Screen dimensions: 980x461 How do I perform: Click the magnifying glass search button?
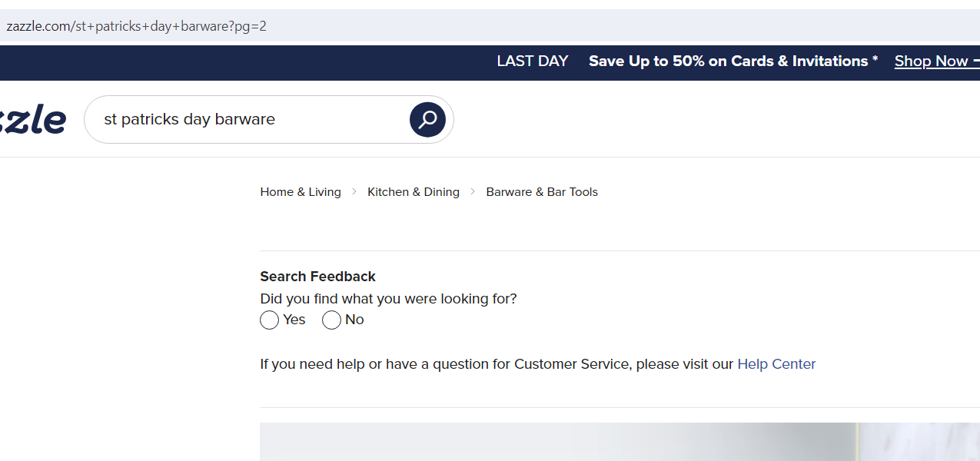[427, 119]
